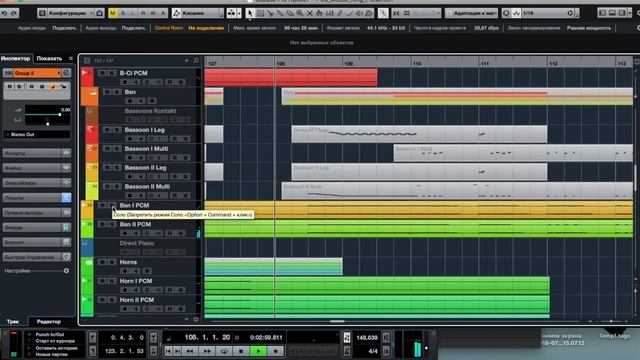The image size is (640, 360).
Task: Click the horizontal zoom slider bottom right
Action: pyautogui.click(x=611, y=321)
